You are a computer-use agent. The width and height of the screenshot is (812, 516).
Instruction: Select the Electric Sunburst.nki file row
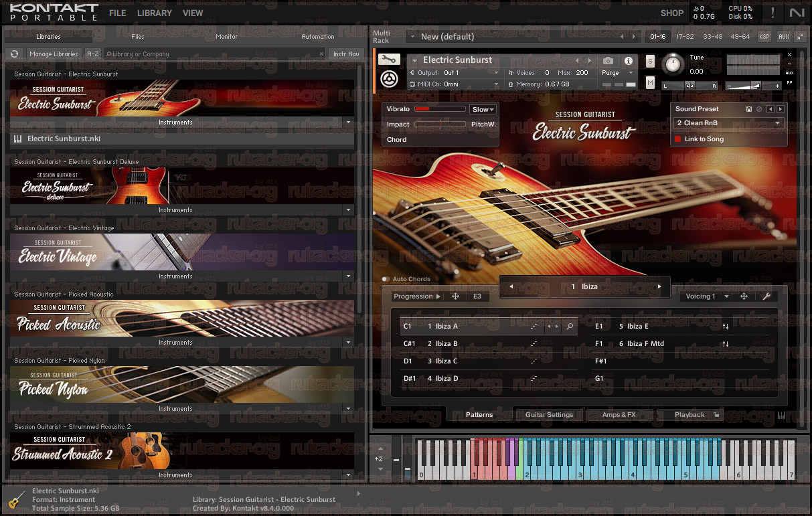pos(182,139)
